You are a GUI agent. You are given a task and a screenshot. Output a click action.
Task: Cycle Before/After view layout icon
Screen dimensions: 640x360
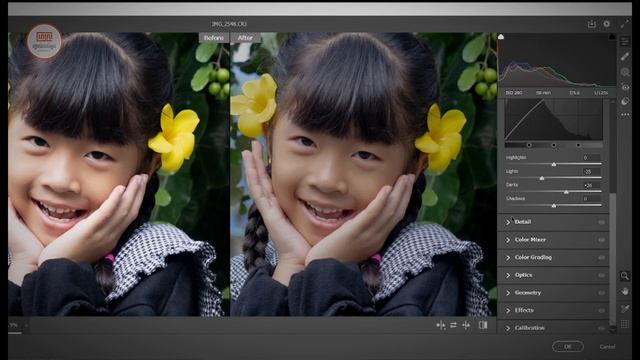[483, 325]
